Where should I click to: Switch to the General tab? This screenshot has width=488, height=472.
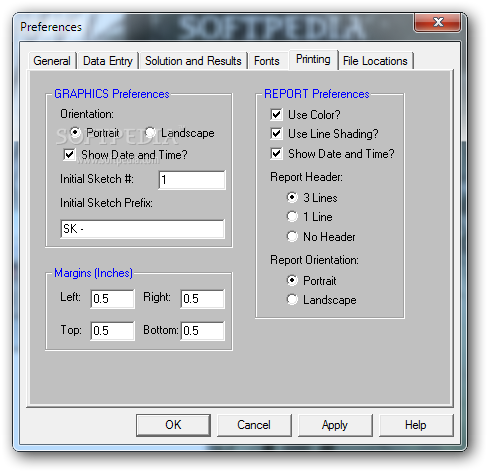coord(52,61)
